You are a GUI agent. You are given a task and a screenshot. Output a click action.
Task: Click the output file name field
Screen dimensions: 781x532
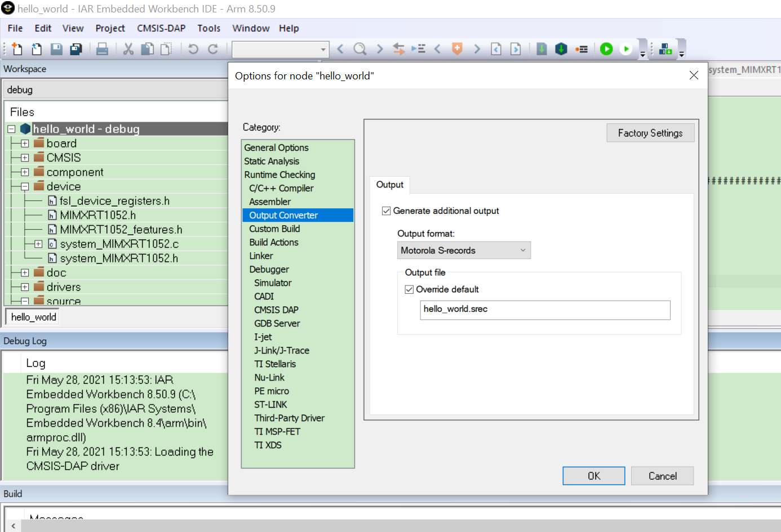pyautogui.click(x=545, y=310)
